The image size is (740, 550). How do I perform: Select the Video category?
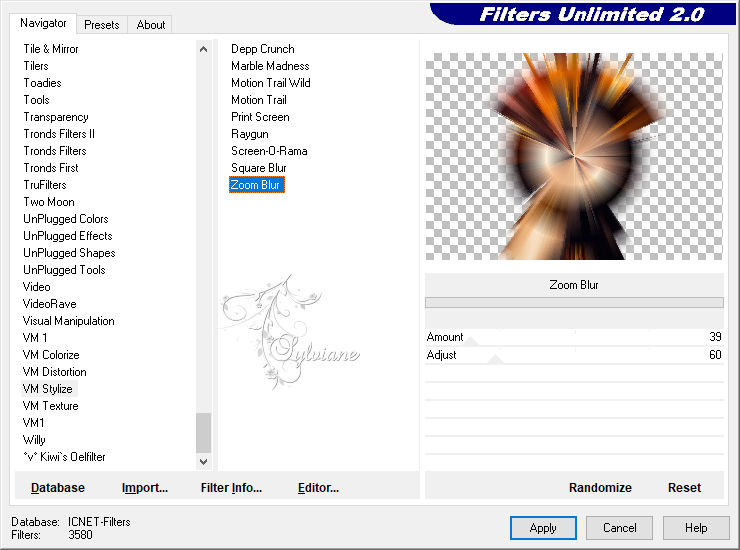click(36, 287)
